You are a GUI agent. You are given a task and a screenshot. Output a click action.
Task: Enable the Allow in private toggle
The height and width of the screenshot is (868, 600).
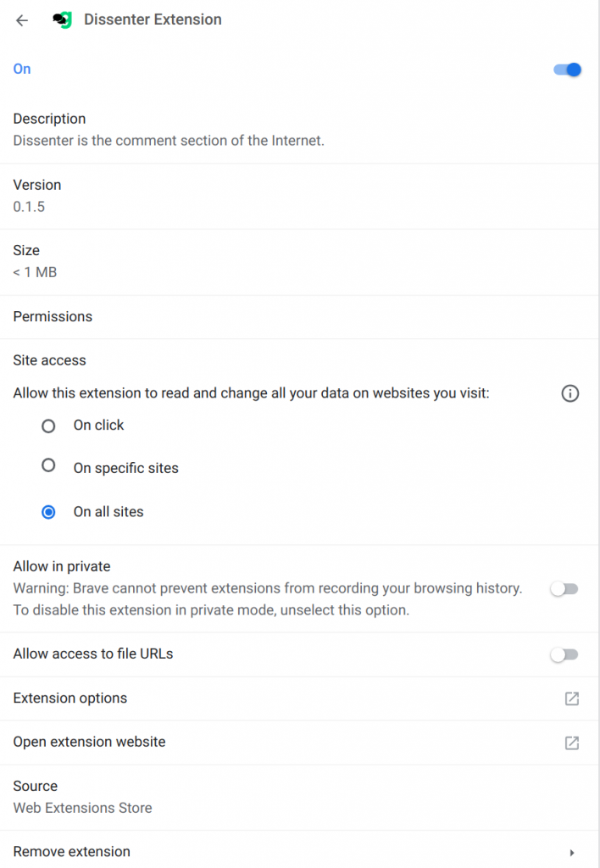(564, 588)
